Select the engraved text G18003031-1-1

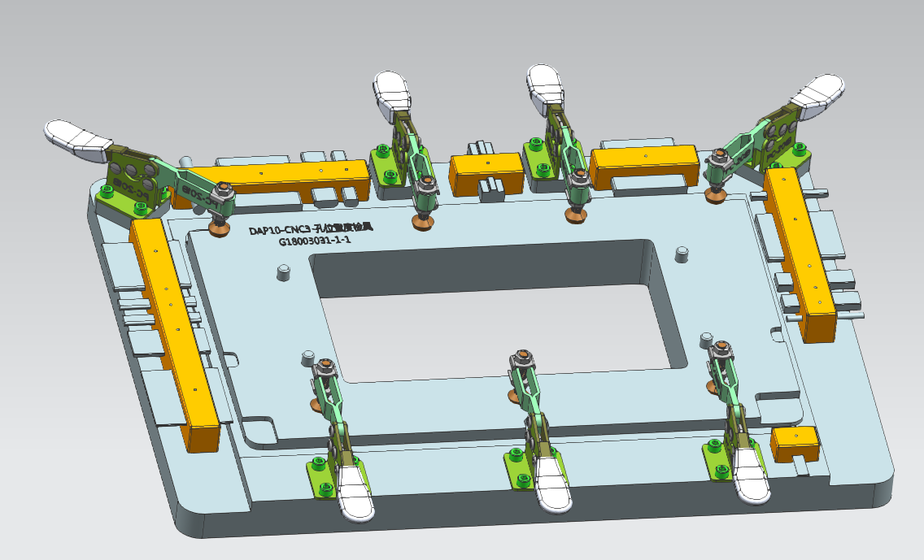[315, 241]
